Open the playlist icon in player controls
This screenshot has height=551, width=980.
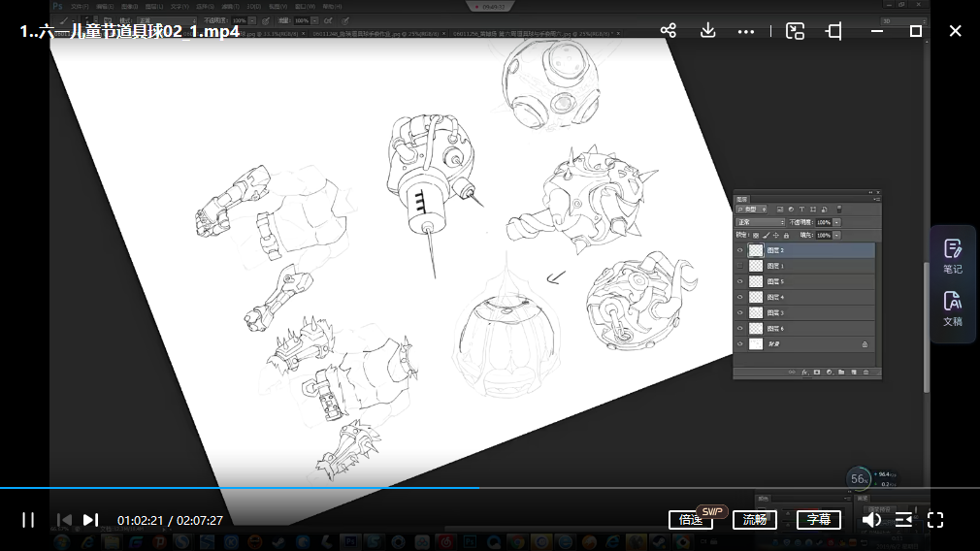903,520
